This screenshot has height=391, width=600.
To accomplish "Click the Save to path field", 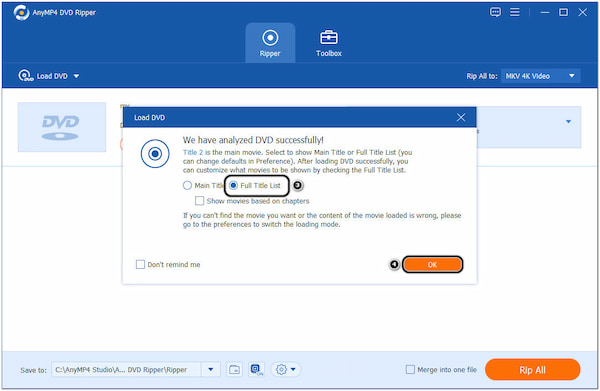I will (126, 370).
